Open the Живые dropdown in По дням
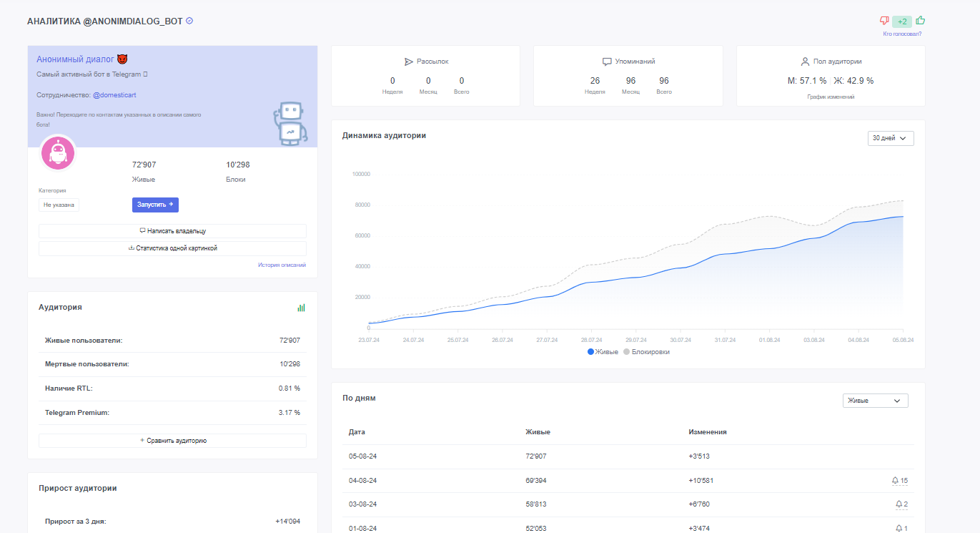980x533 pixels. pos(875,401)
